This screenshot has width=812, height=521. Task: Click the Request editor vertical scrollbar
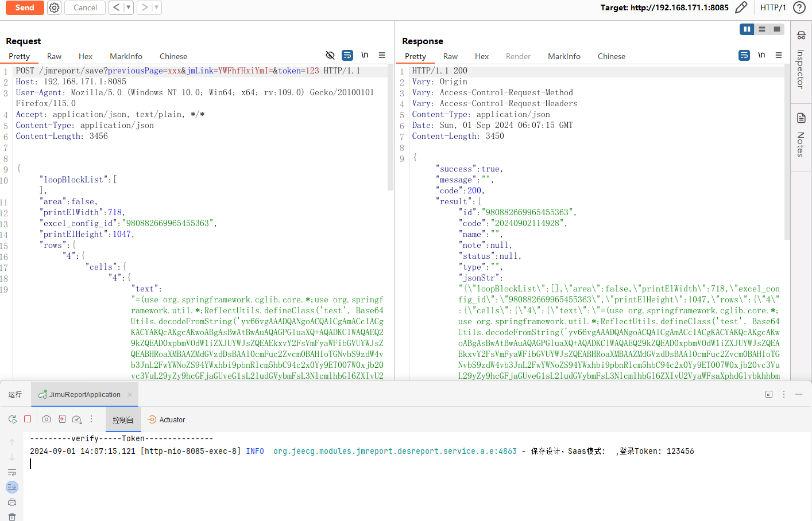390,129
